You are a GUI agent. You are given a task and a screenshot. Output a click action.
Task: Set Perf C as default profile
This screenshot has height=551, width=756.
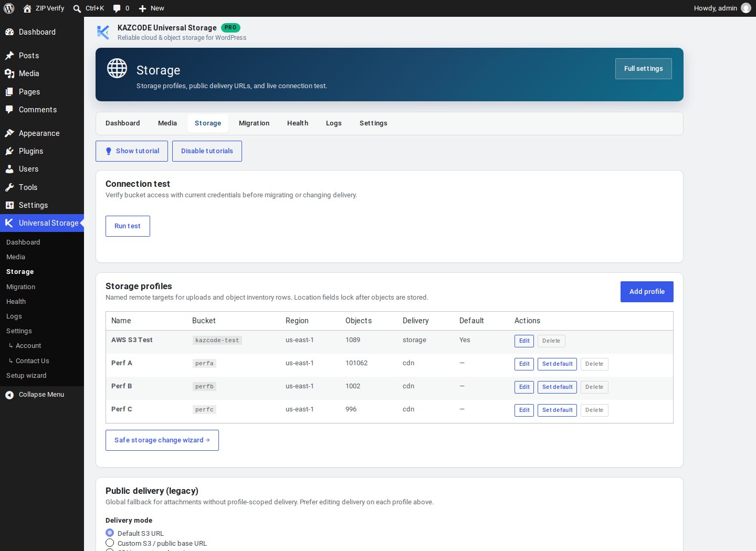(557, 410)
